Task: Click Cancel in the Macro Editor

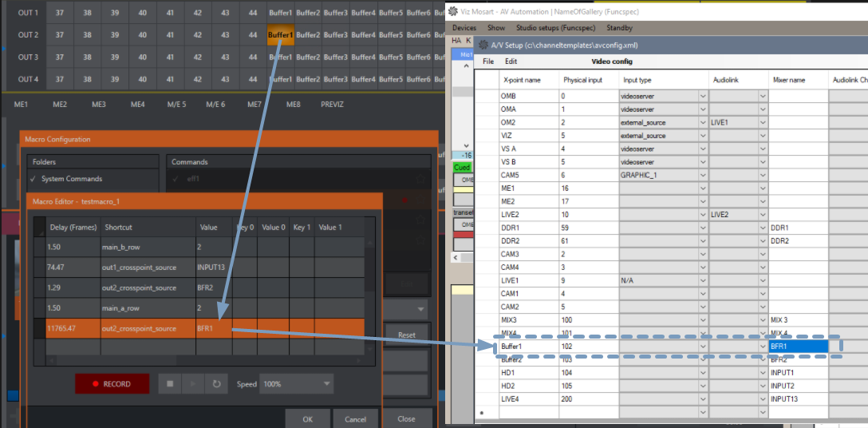Action: 355,419
